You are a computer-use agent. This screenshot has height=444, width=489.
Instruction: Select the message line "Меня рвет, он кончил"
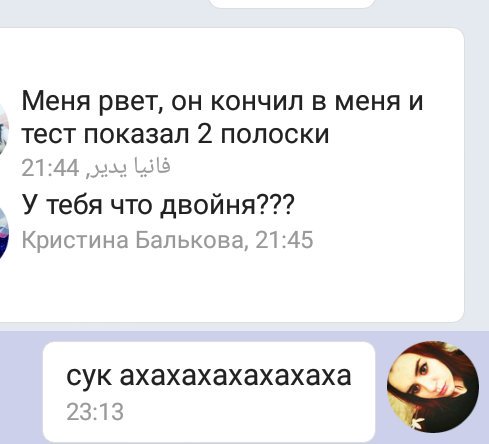pos(222,101)
